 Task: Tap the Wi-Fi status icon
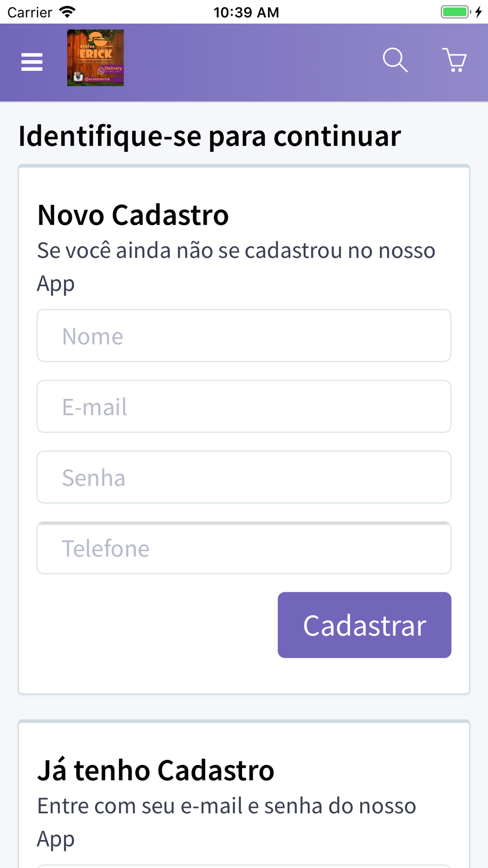pos(67,12)
